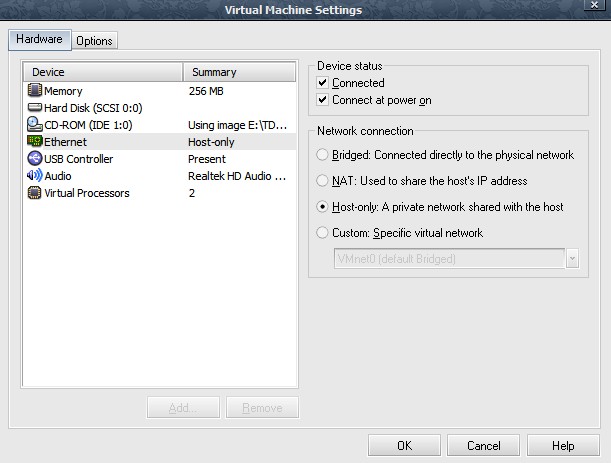The height and width of the screenshot is (463, 611).
Task: Click the Memory device icon
Action: coord(35,91)
